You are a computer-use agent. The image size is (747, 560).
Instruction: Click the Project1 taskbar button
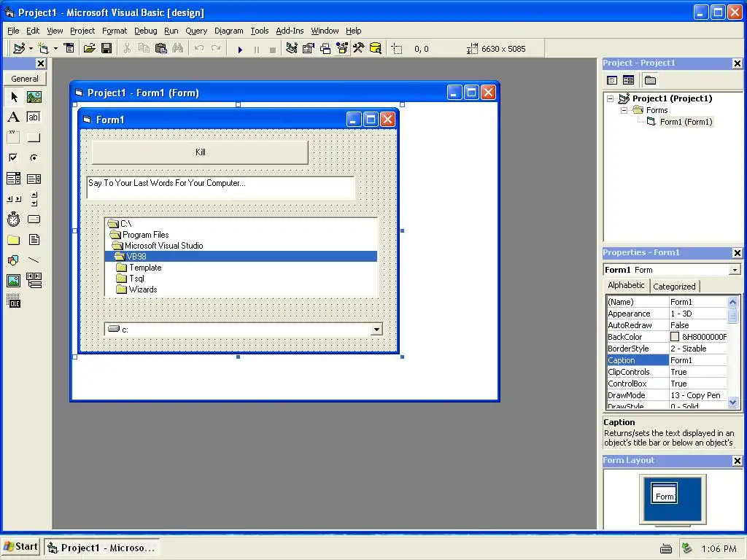coord(102,548)
